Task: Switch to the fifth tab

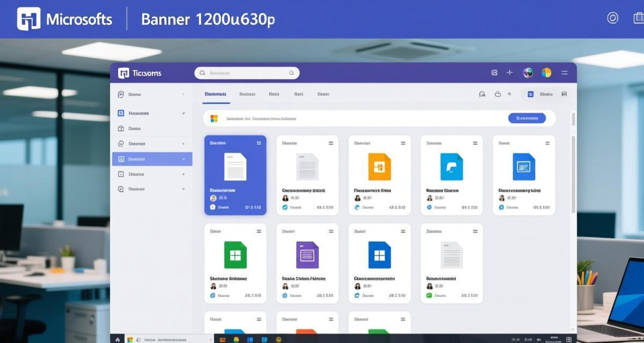Action: click(x=323, y=94)
